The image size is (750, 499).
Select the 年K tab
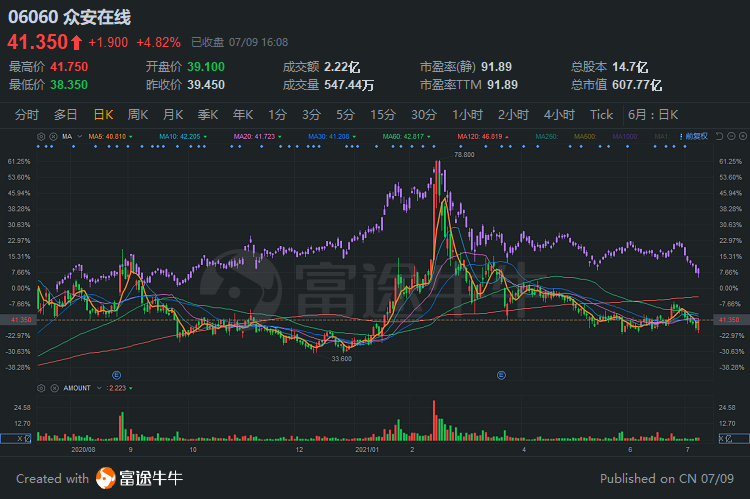tap(243, 115)
